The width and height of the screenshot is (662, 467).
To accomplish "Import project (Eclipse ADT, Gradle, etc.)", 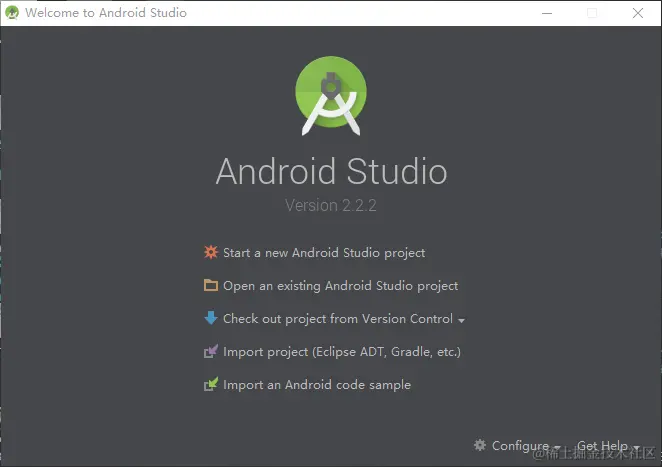I will click(342, 352).
